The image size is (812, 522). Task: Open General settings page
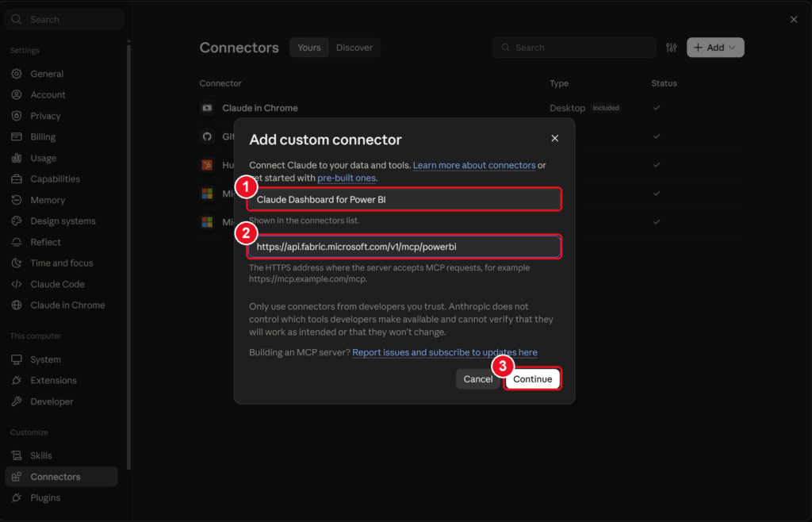62,74
